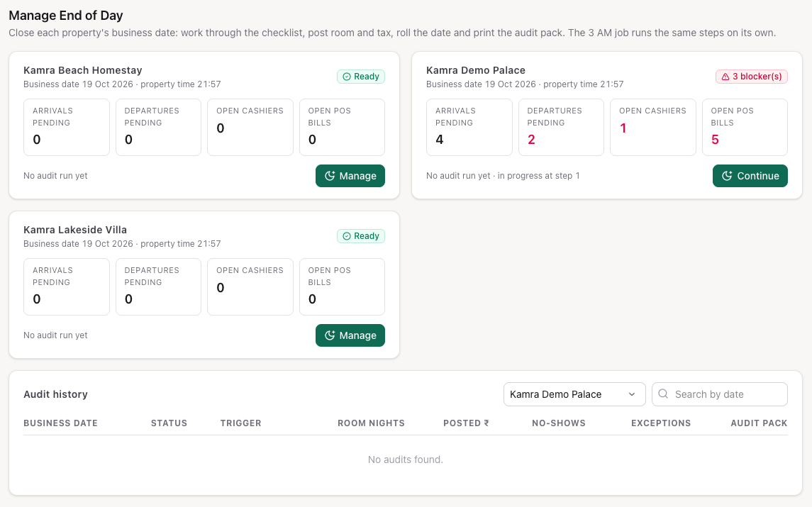The image size is (812, 507).
Task: Click the Ready badge on Kamra Lakeside Villa
Action: [361, 236]
